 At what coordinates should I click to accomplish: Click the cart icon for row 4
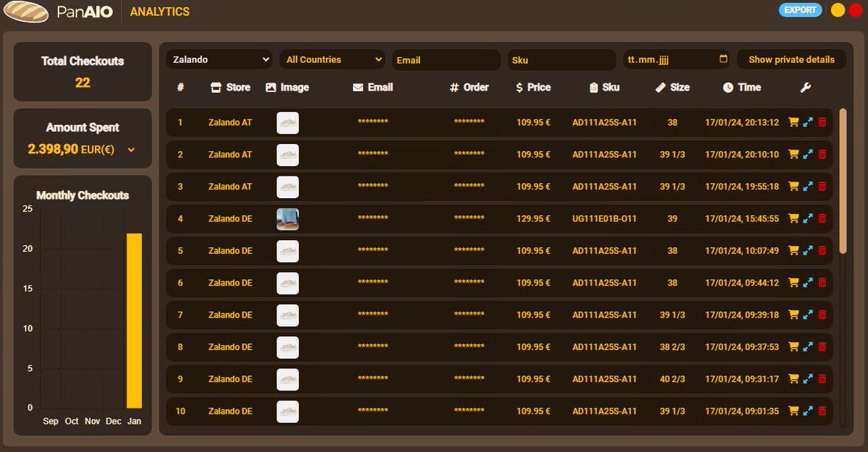(793, 218)
